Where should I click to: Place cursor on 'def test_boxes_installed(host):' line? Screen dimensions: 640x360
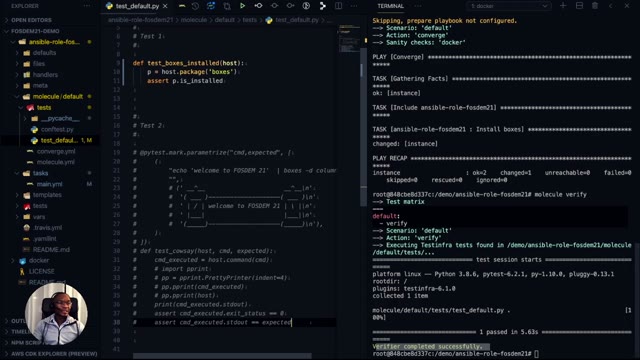[x=188, y=63]
